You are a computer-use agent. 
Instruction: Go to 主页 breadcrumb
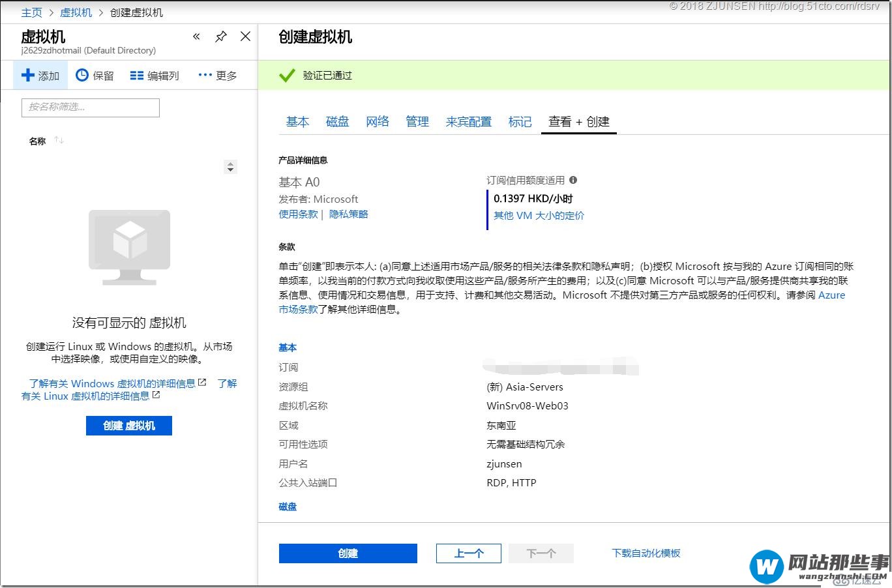(31, 12)
